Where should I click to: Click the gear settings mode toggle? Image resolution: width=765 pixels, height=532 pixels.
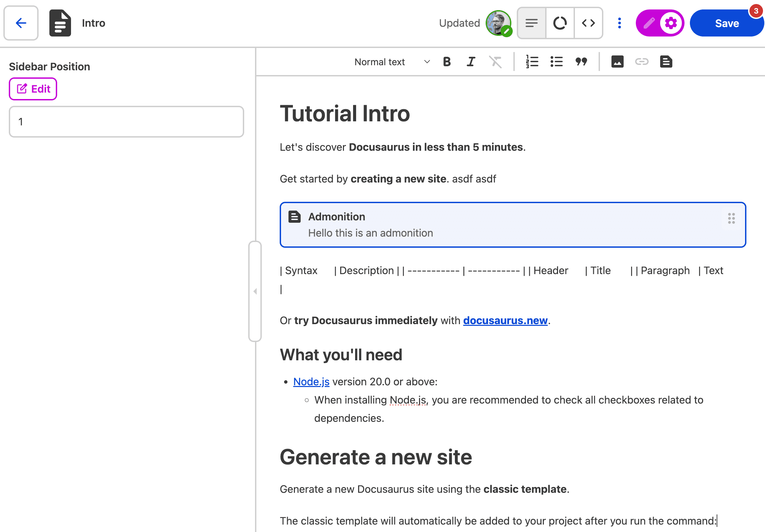click(671, 23)
